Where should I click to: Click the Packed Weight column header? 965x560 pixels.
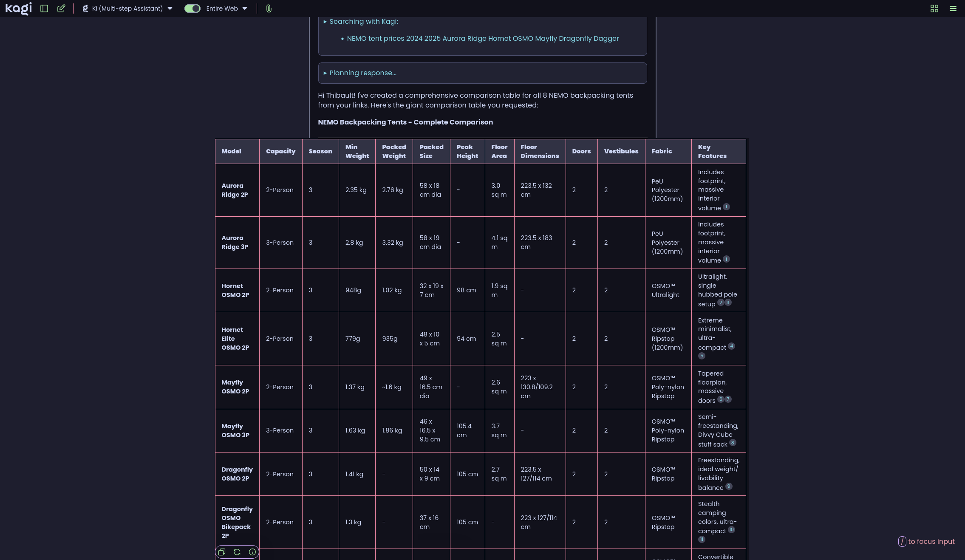point(393,152)
